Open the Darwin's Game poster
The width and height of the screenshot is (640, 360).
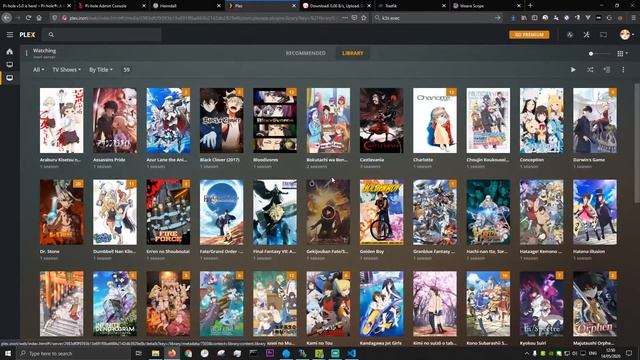click(595, 120)
